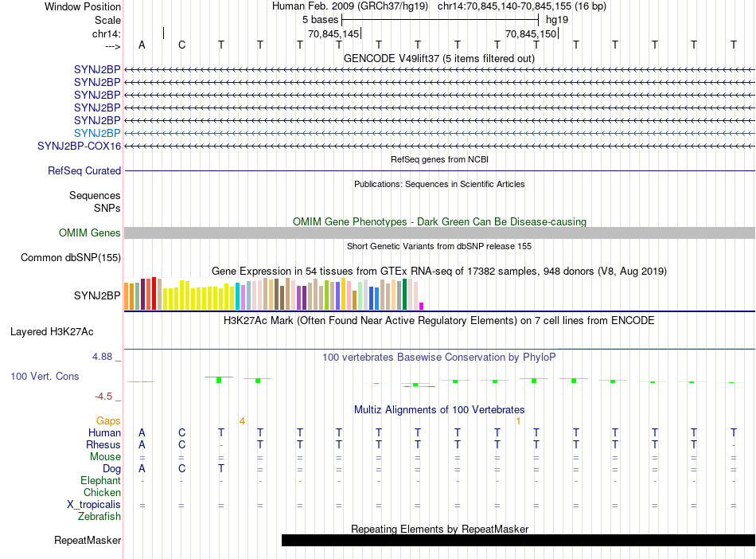Click the Scale label

pyautogui.click(x=107, y=20)
